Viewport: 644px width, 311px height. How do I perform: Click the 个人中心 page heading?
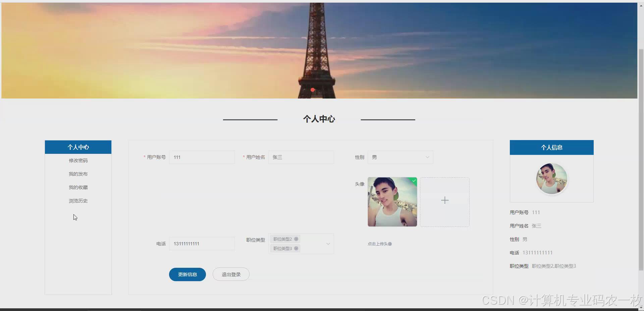point(319,119)
